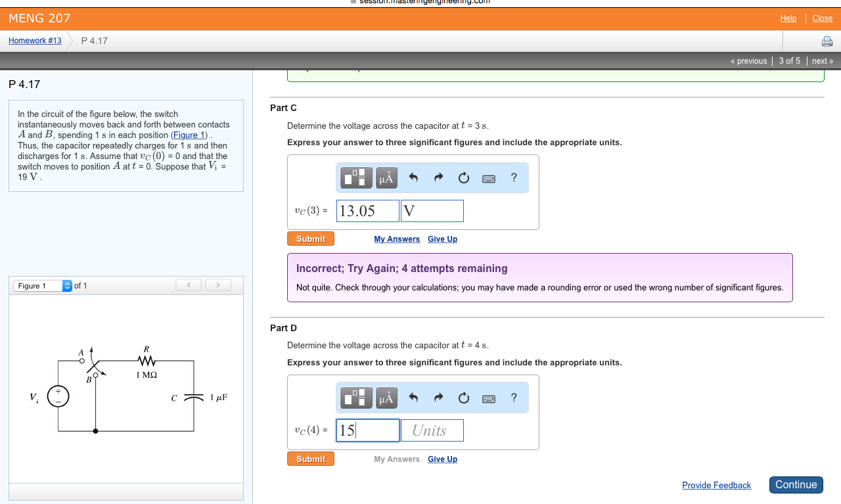Go to the previous problem
Image resolution: width=841 pixels, height=504 pixels.
pyautogui.click(x=749, y=61)
